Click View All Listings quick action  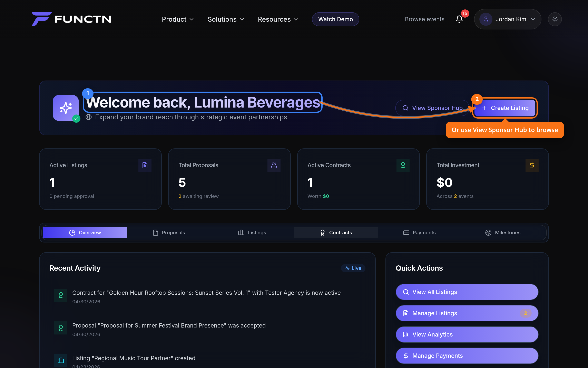467,292
